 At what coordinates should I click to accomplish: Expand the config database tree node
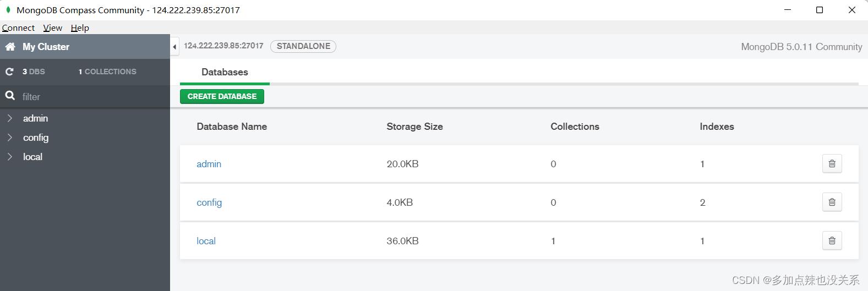[x=10, y=138]
